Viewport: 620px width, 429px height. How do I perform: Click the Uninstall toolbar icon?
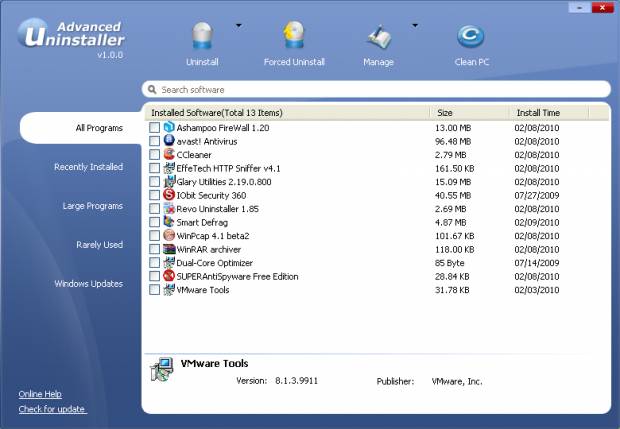coord(203,37)
